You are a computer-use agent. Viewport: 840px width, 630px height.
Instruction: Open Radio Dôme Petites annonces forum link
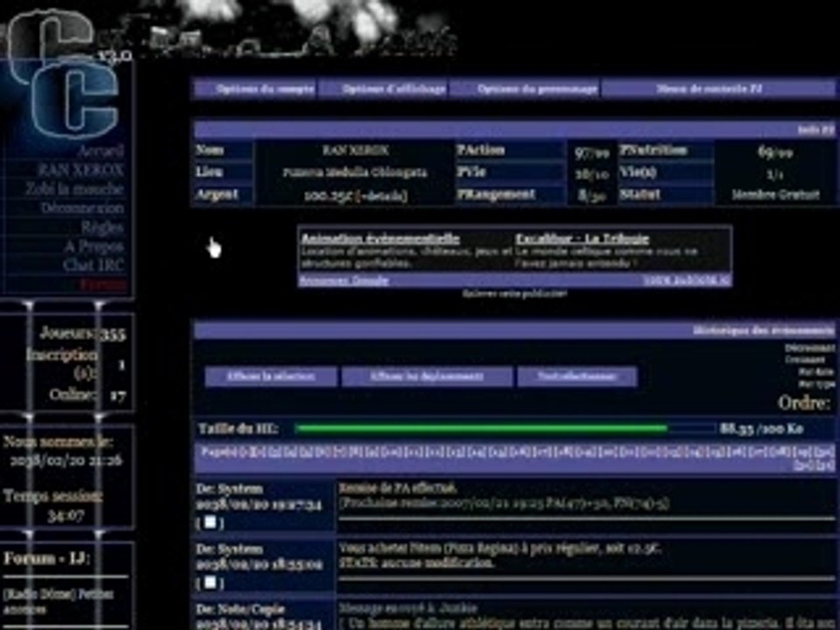pyautogui.click(x=58, y=602)
